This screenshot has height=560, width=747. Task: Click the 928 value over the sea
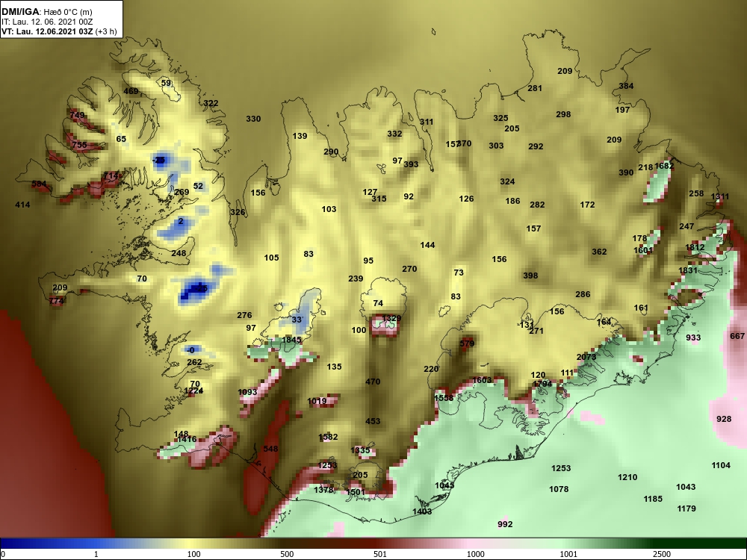click(724, 419)
